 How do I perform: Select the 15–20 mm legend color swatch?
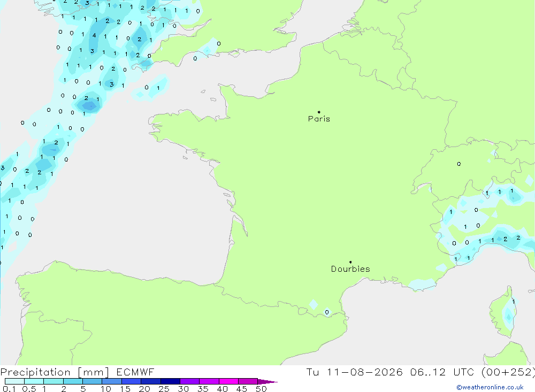(x=131, y=381)
